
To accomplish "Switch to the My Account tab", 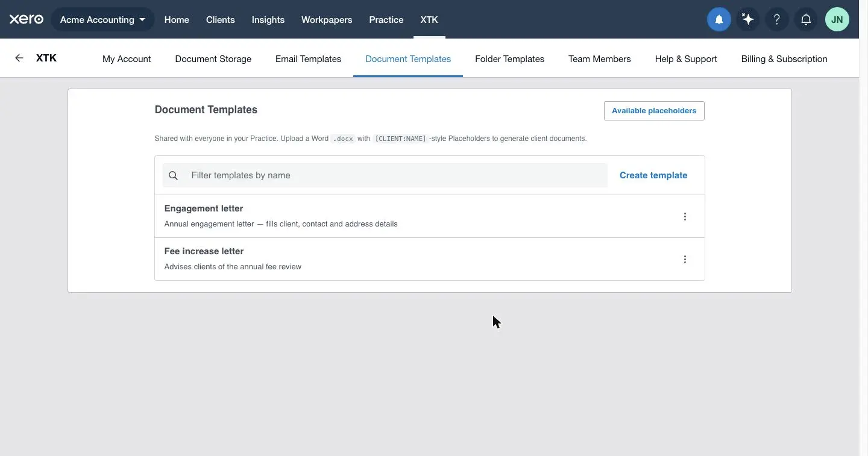I will click(x=127, y=59).
